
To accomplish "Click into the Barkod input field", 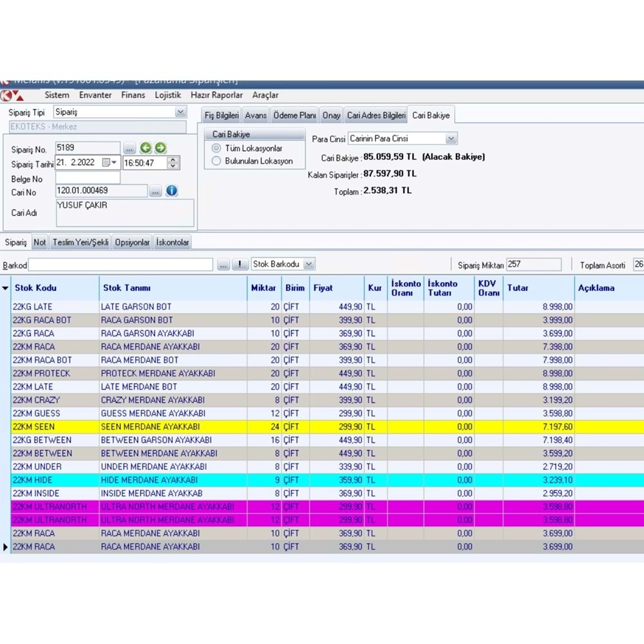I will pyautogui.click(x=120, y=265).
